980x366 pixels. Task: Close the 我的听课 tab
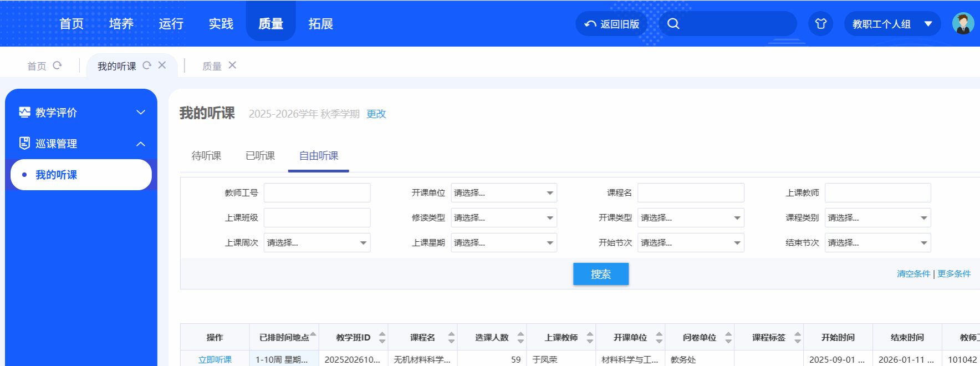pos(162,65)
